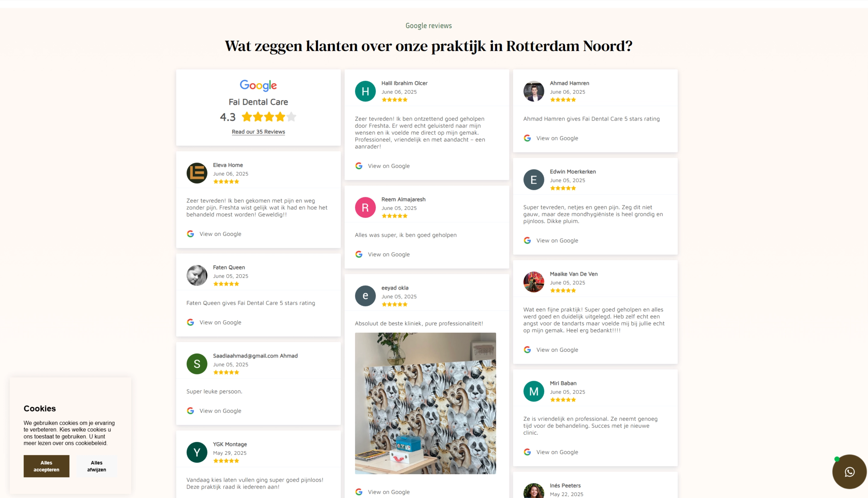Click Google icon in Ahmad Hamren's review
This screenshot has width=868, height=498.
[527, 138]
